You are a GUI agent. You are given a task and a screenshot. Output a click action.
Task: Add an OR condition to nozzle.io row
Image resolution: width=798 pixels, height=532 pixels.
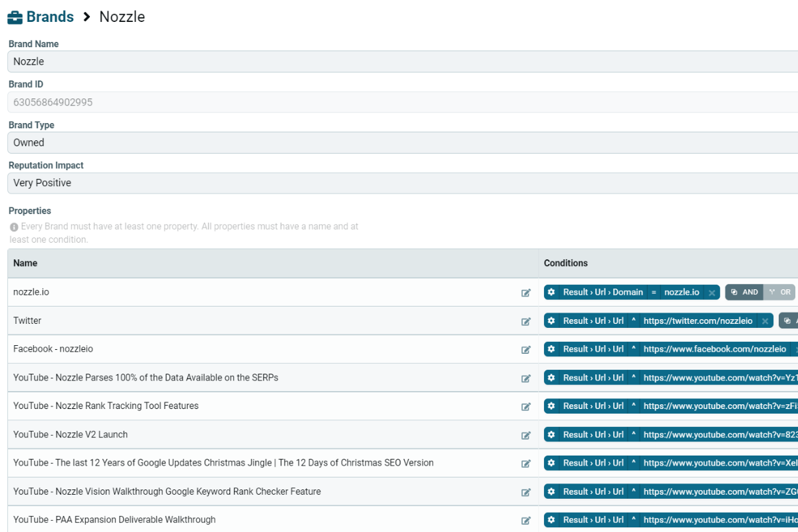click(x=779, y=292)
